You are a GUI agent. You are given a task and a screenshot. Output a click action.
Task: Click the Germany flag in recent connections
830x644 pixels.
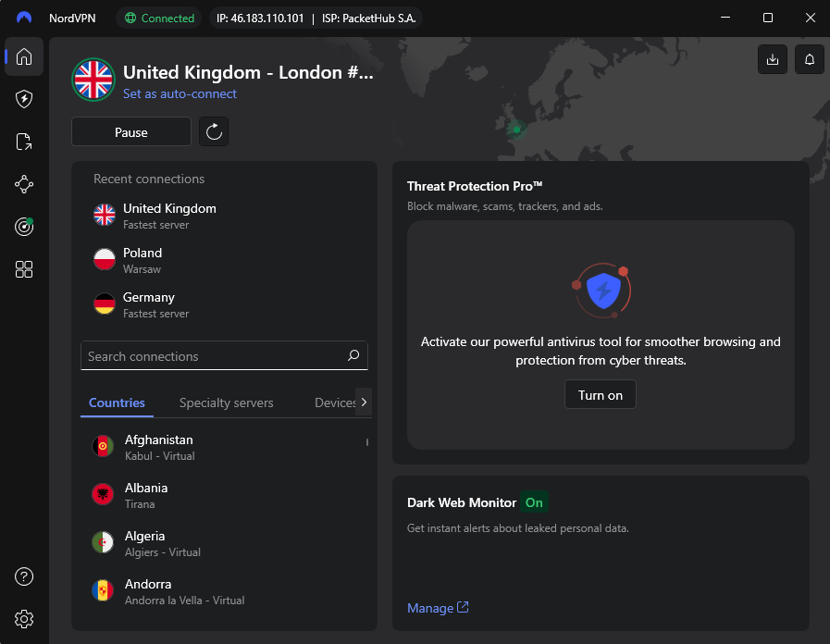click(105, 303)
